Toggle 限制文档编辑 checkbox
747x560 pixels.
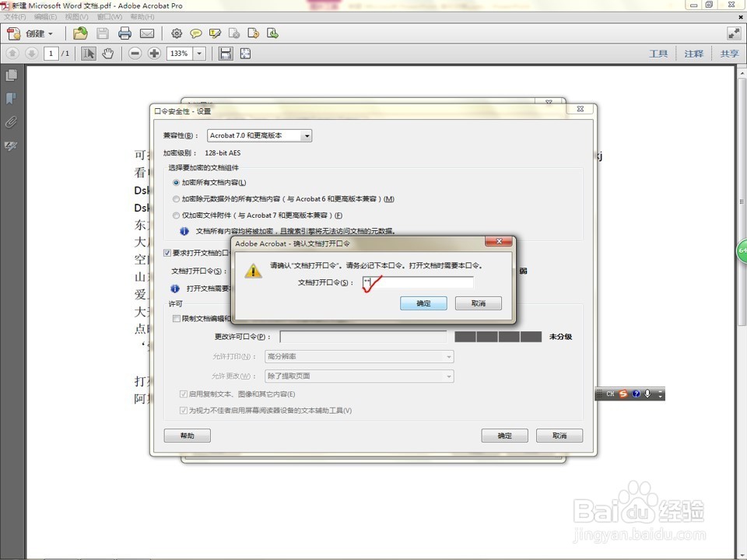[x=177, y=318]
